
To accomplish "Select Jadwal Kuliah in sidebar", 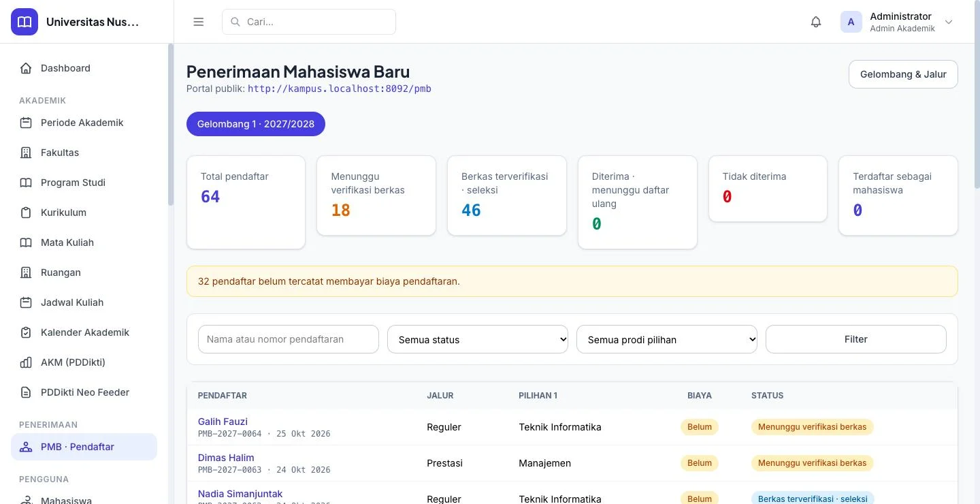I will point(84,302).
